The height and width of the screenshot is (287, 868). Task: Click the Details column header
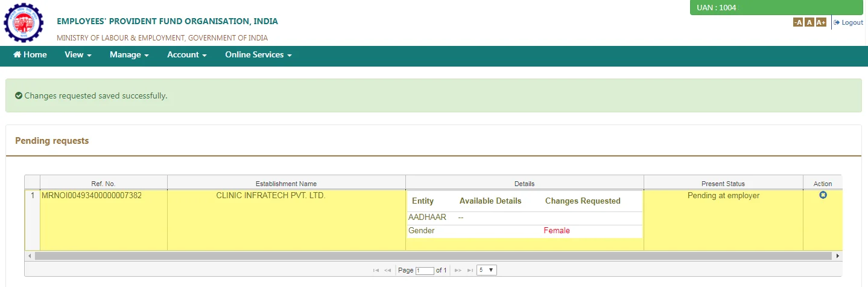pyautogui.click(x=525, y=183)
